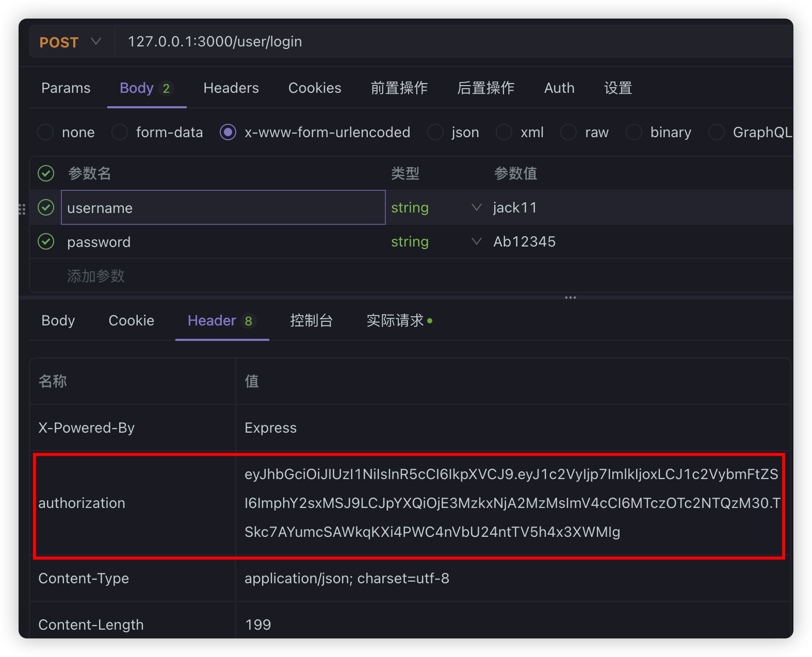Toggle the select-all parameters check icon
Viewport: 812px width, 657px height.
[x=46, y=173]
